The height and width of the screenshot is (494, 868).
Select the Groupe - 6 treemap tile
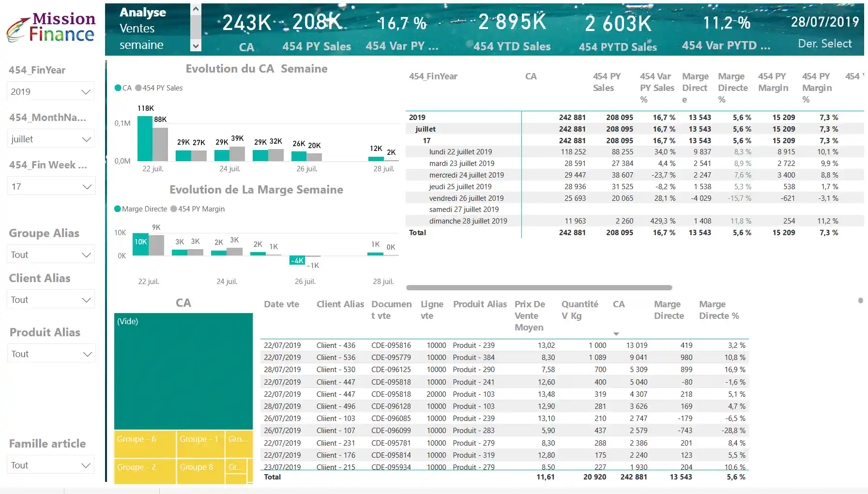point(145,444)
